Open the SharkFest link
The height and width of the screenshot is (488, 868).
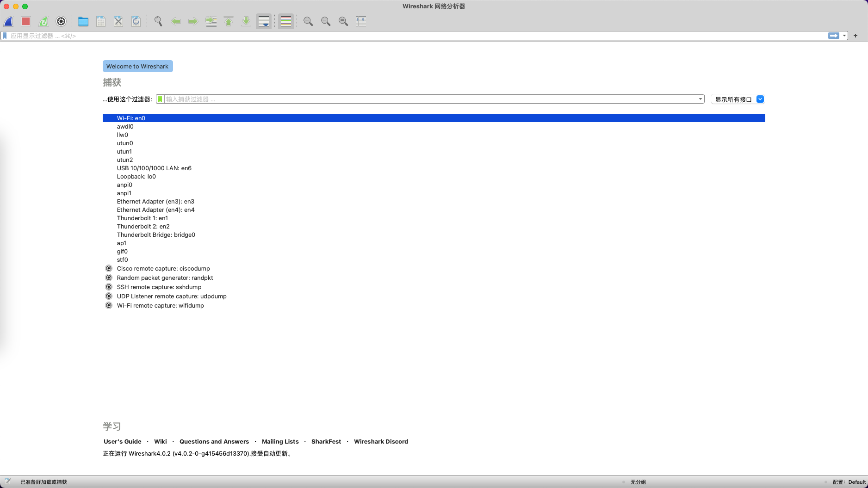pos(326,441)
